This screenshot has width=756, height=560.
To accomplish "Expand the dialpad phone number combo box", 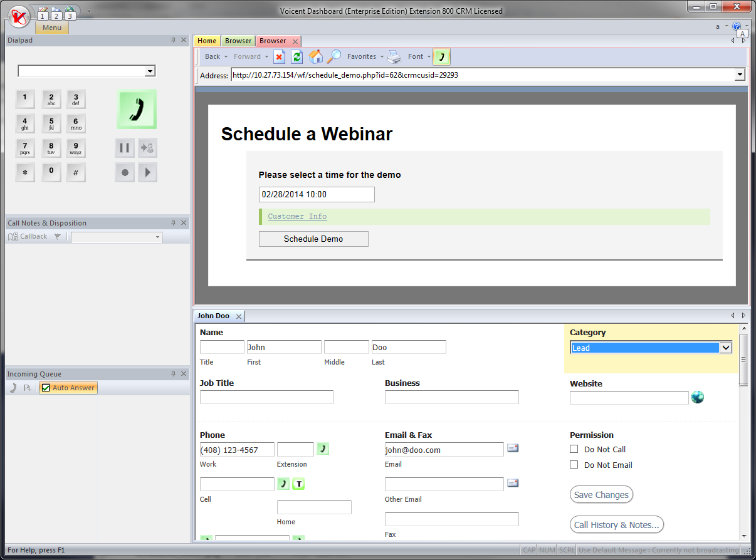I will coord(150,71).
